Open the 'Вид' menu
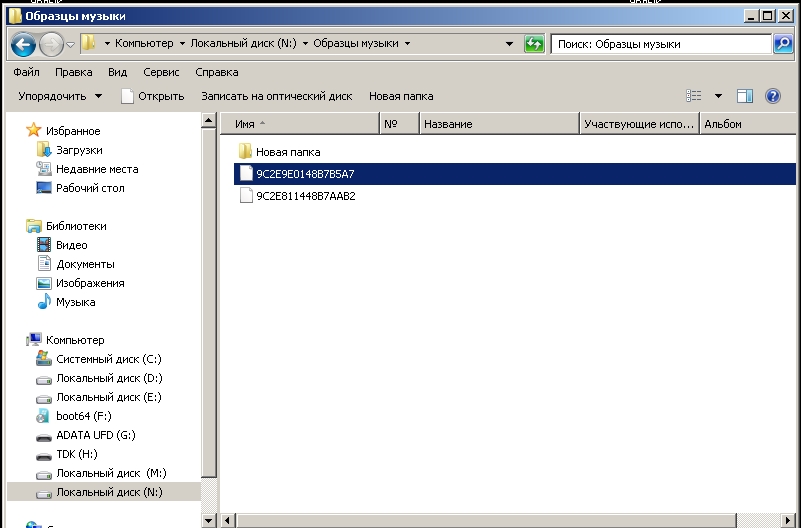Image resolution: width=801 pixels, height=528 pixels. pyautogui.click(x=117, y=72)
